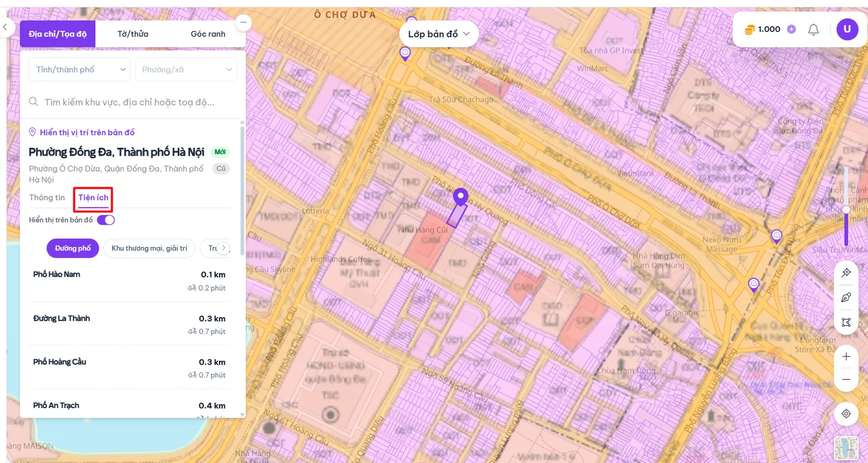Locate my current position
Image resolution: width=868 pixels, height=463 pixels.
point(846,414)
